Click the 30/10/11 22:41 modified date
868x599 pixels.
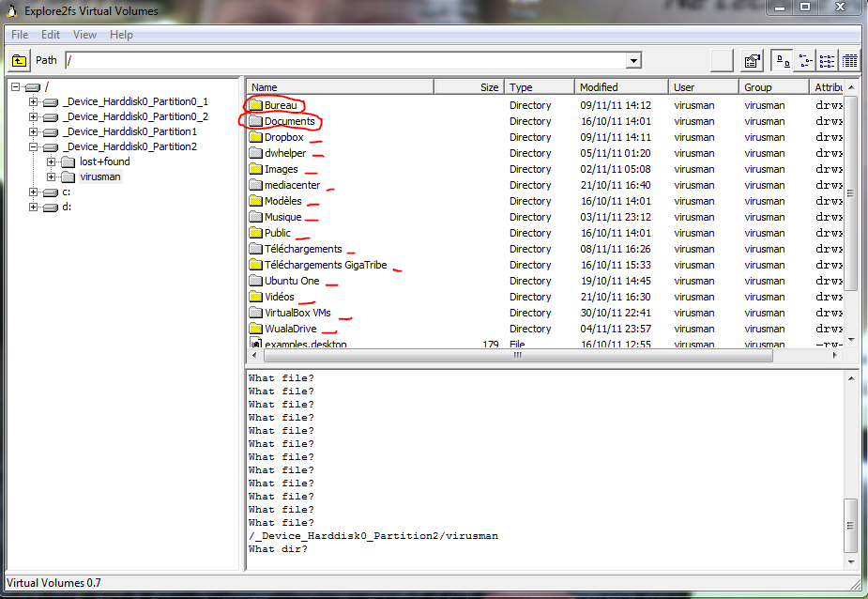[616, 313]
